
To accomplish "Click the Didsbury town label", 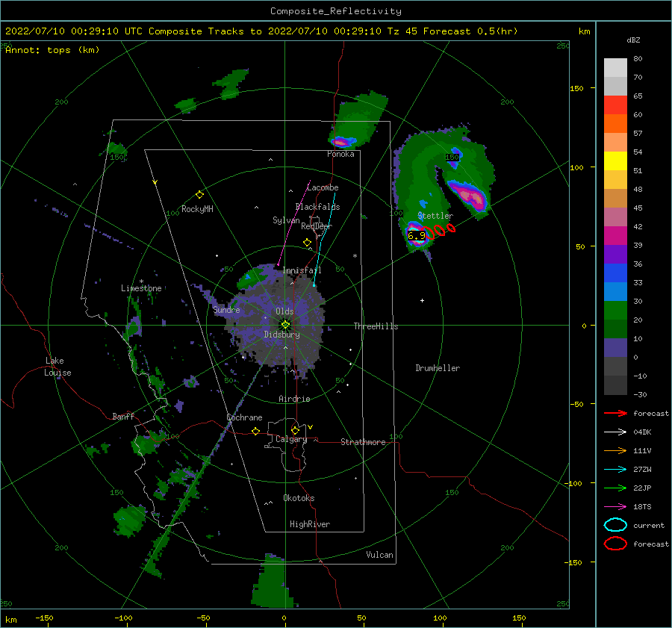I will click(281, 335).
